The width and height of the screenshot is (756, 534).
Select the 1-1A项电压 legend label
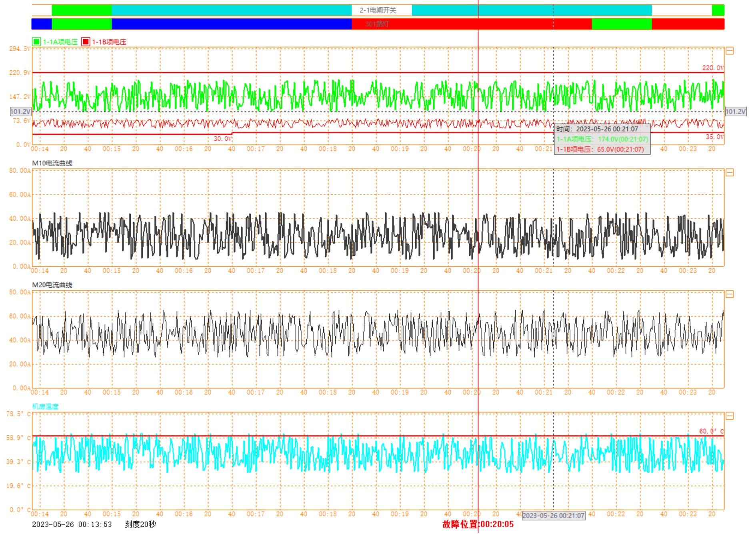[60, 42]
